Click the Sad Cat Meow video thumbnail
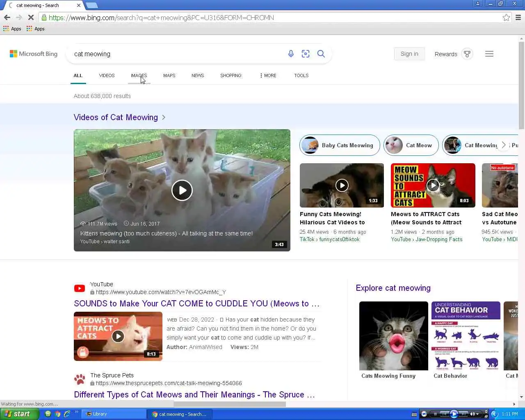525x420 pixels. (500, 185)
